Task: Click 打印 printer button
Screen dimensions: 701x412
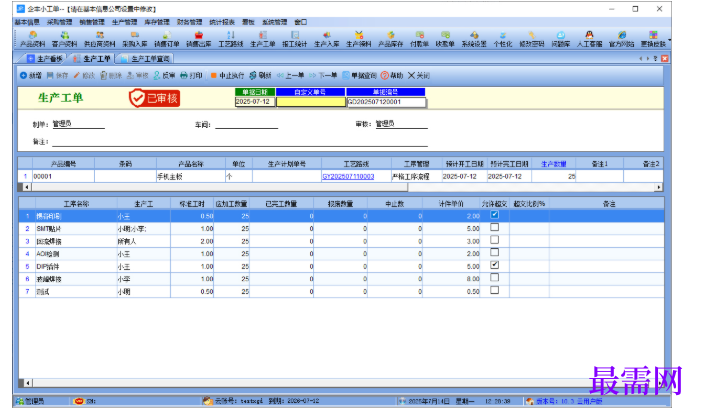Action: tap(191, 76)
